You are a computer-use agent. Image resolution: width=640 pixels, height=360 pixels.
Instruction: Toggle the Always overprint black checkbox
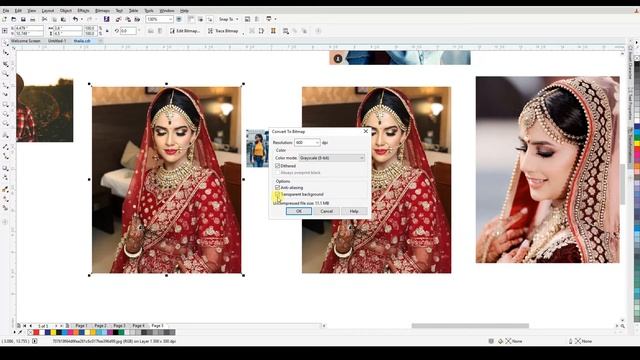(278, 173)
